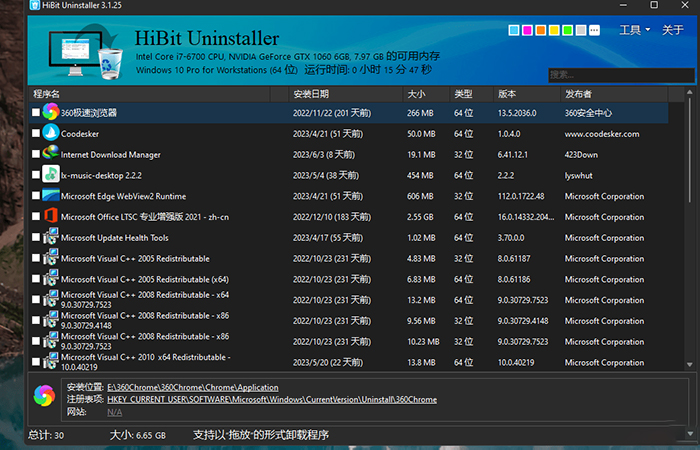Pick the magenta theme color swatch
Viewport: 700px width, 450px height.
pos(527,30)
